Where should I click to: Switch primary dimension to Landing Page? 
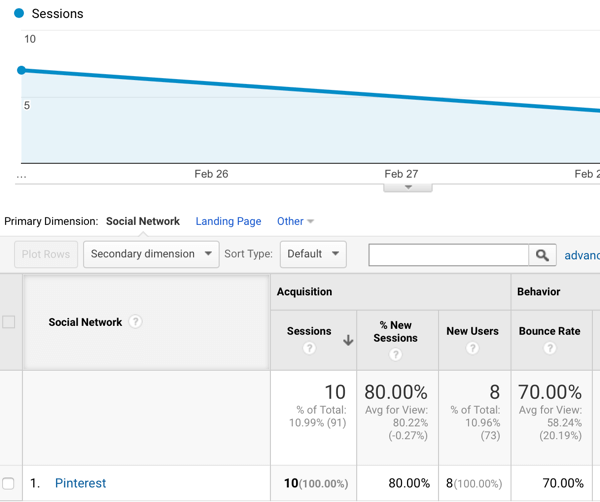[228, 221]
